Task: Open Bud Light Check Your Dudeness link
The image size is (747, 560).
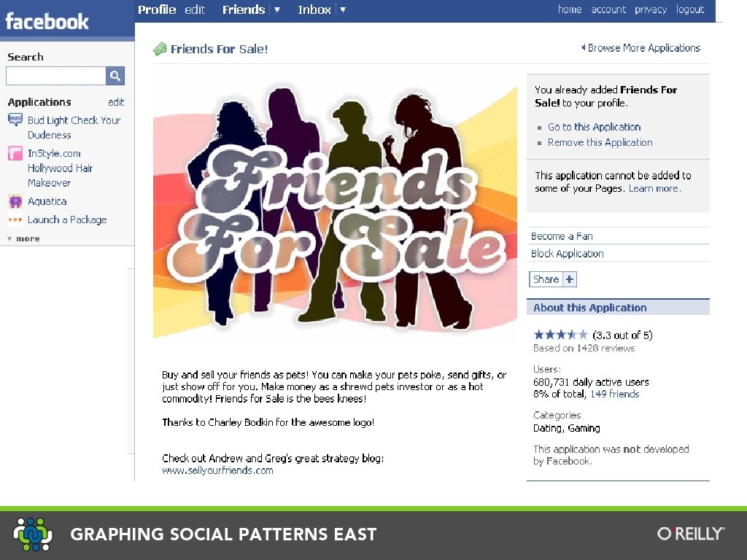Action: [x=74, y=128]
